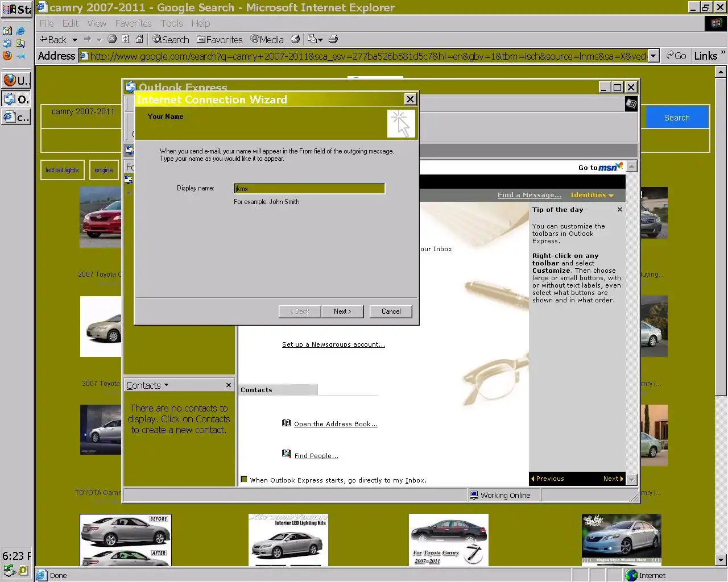Viewport: 728px width, 582px height.
Task: Click the IE Refresh icon
Action: point(126,39)
